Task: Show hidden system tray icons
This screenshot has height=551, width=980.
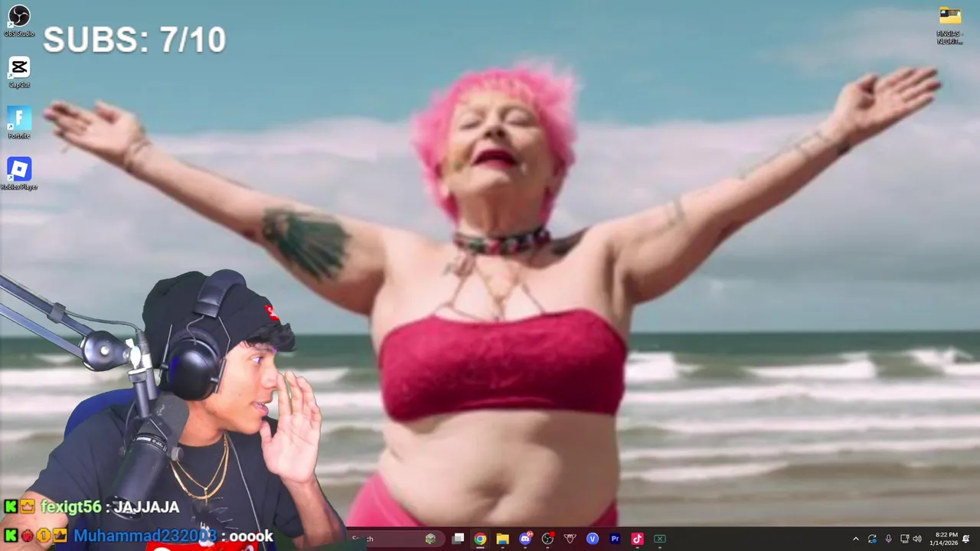Action: coord(856,539)
